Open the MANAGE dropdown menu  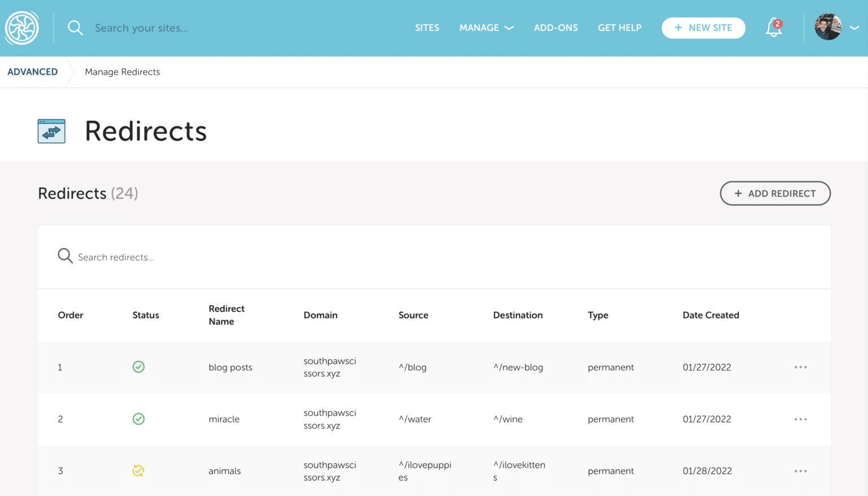click(x=486, y=28)
